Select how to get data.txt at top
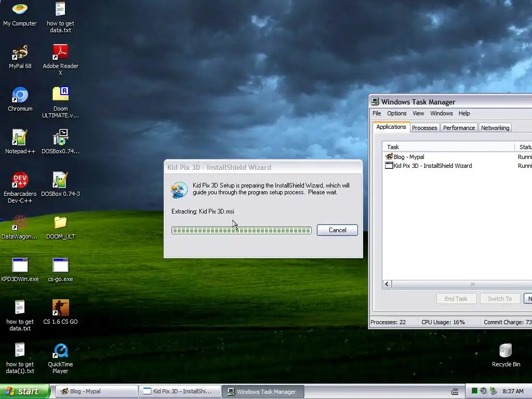The height and width of the screenshot is (399, 532). [60, 17]
